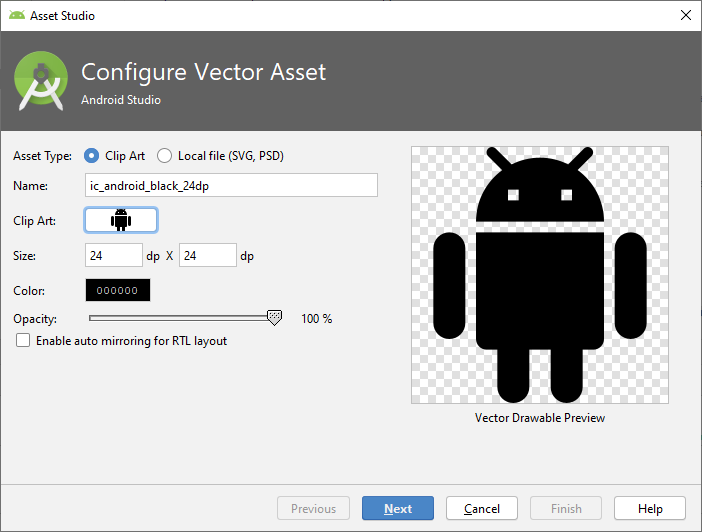
Task: Click the disabled Previous button
Action: [x=313, y=508]
